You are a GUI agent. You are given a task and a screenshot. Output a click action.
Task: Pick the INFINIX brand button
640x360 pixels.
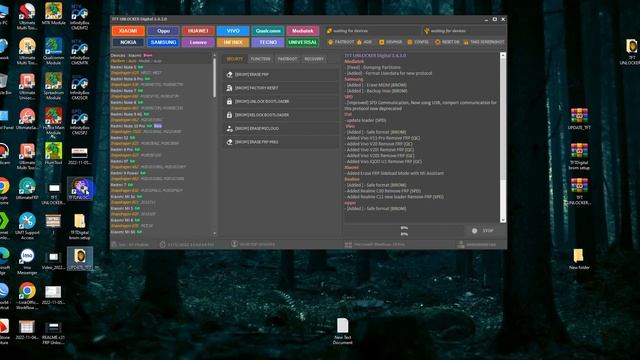coord(233,42)
